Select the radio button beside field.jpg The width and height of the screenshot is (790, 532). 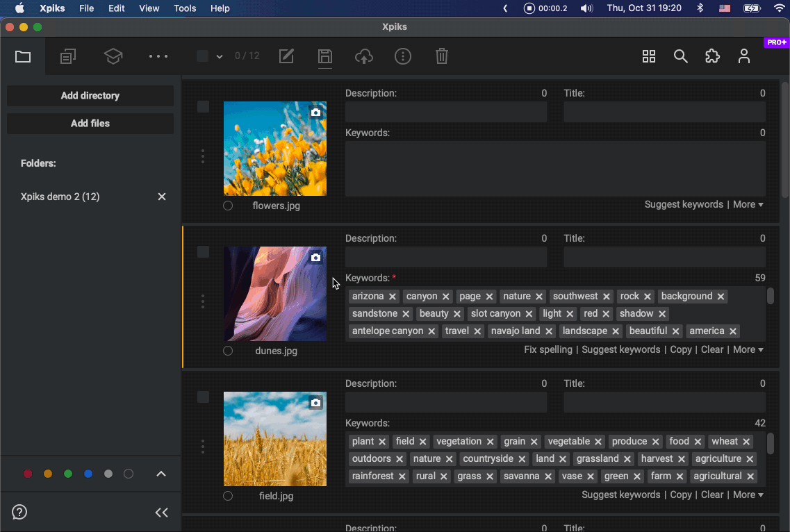tap(228, 496)
